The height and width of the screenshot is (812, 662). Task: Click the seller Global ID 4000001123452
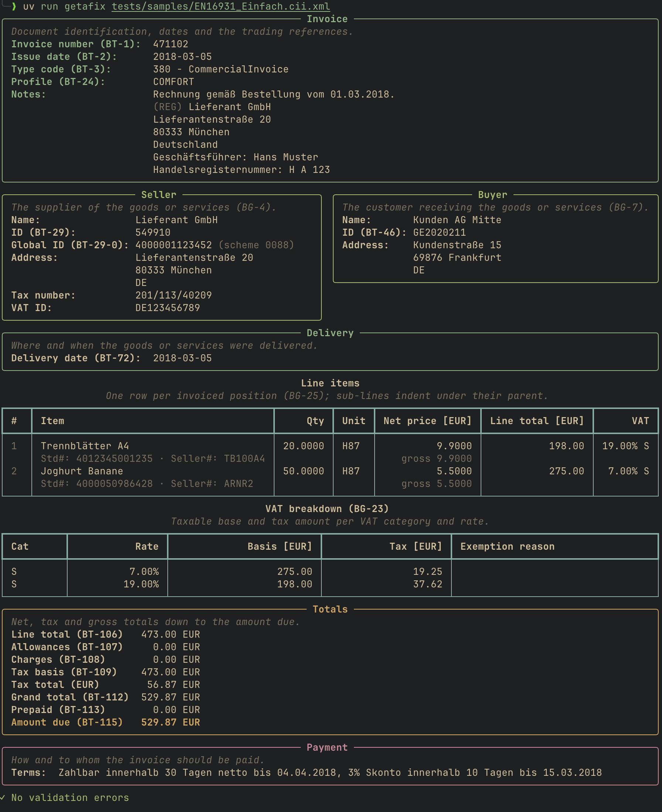tap(174, 245)
